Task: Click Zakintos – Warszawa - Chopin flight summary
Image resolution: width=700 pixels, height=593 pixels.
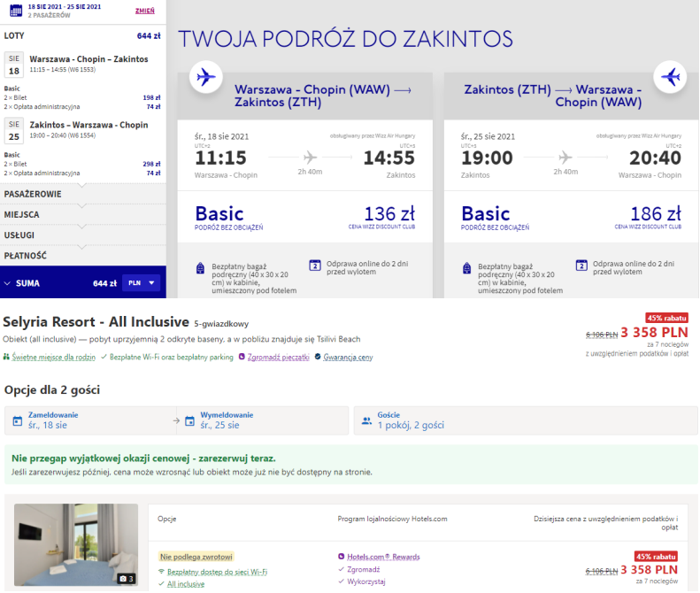Action: [88, 125]
